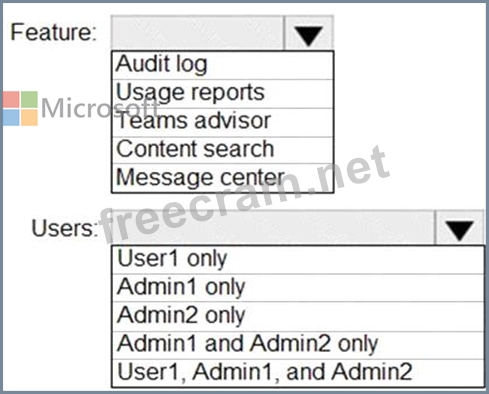Open the Users dropdown arrow
Viewport: 489px width, 394px height.
click(x=459, y=228)
